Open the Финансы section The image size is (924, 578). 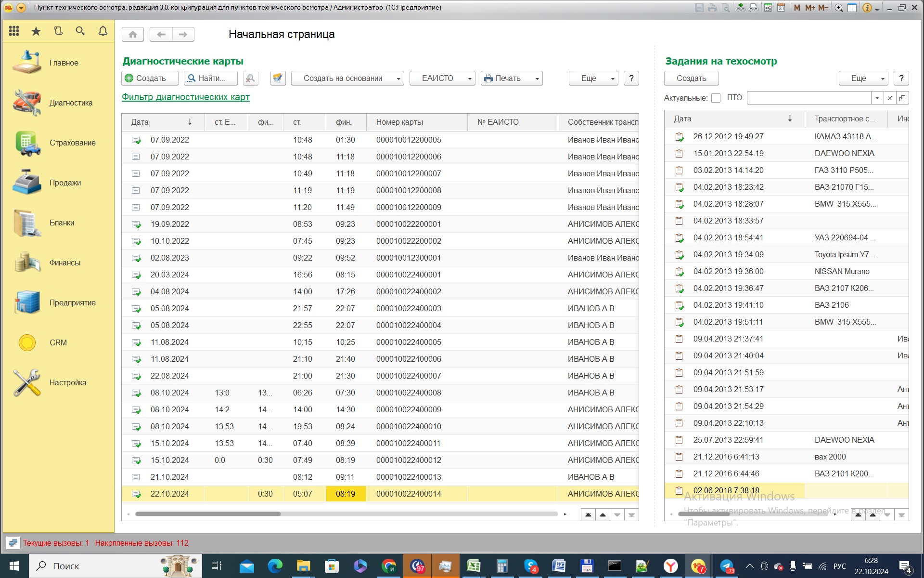pos(58,263)
